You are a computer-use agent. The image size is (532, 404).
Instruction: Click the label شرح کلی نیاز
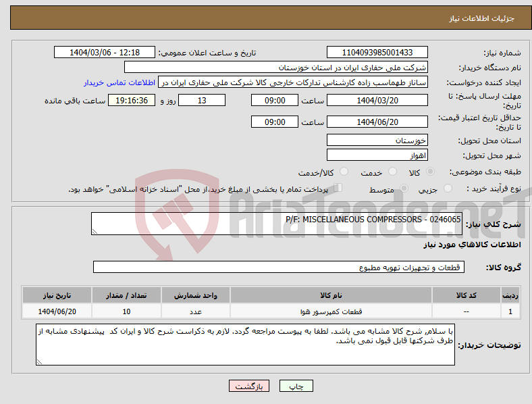point(494,224)
